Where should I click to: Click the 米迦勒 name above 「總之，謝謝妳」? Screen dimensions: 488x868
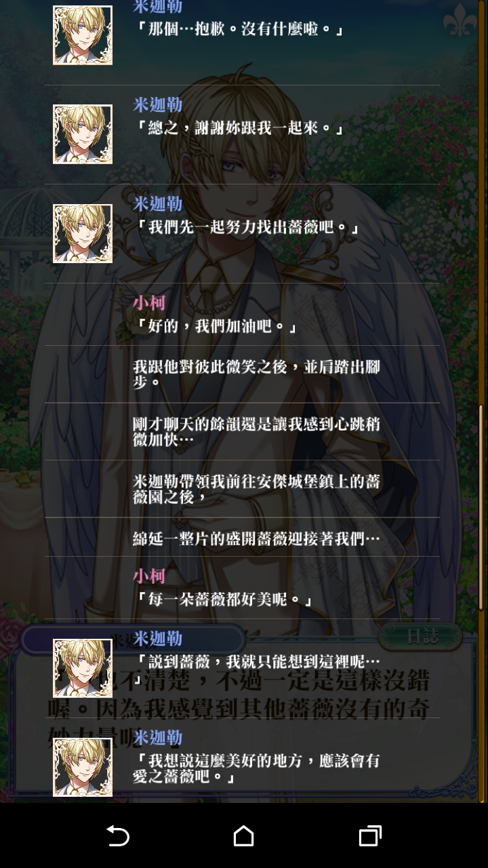pyautogui.click(x=157, y=105)
